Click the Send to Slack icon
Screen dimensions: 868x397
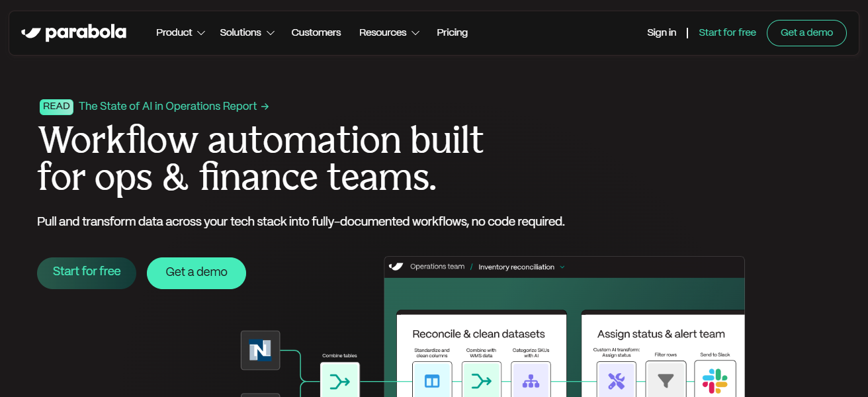coord(715,381)
